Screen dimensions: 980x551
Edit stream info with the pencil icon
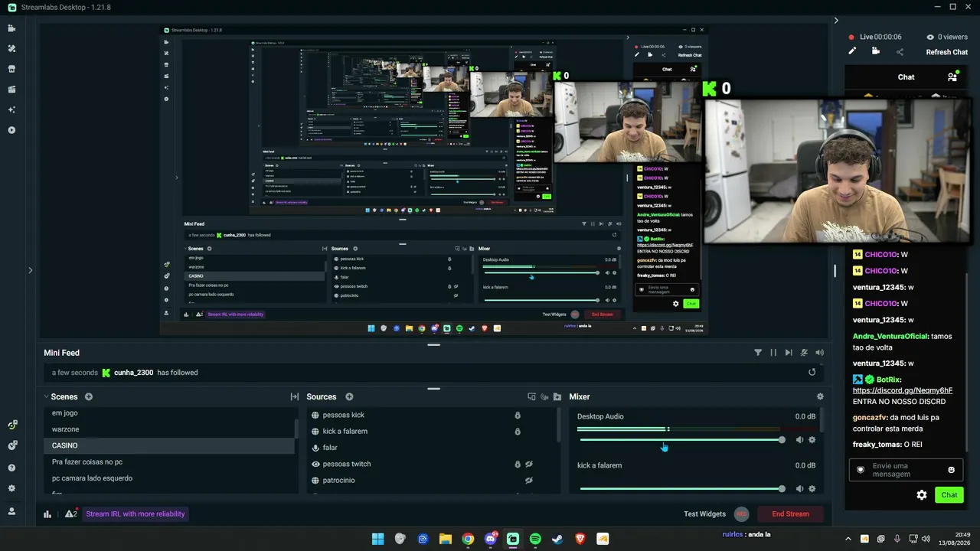pyautogui.click(x=851, y=51)
